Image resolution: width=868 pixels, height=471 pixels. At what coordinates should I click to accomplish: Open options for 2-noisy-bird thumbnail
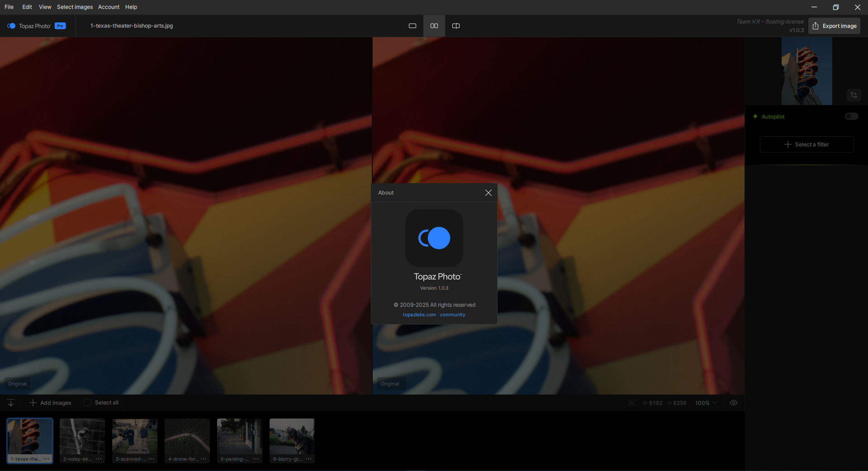coord(99,459)
